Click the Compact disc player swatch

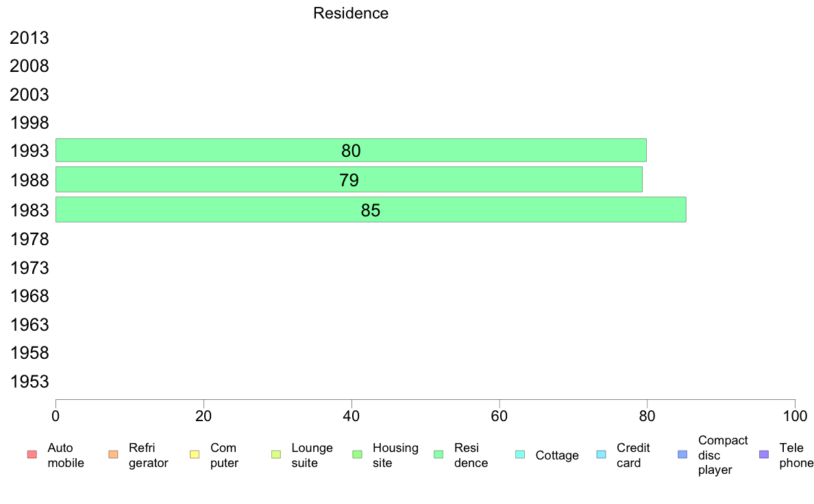[x=682, y=455]
